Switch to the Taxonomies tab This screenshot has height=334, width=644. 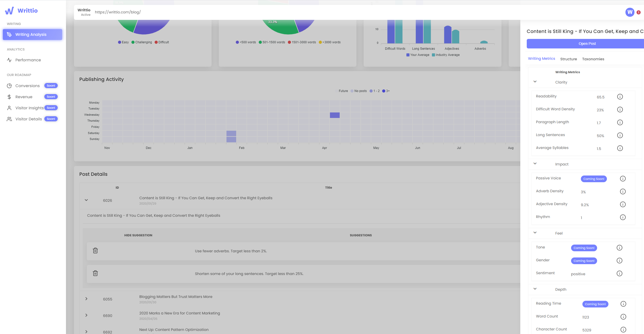(x=593, y=59)
